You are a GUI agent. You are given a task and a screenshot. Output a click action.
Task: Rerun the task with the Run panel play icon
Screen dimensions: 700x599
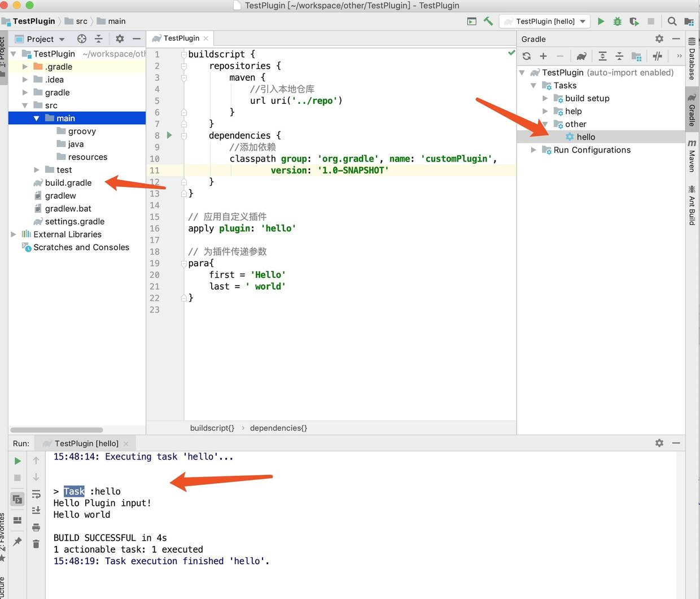point(17,461)
